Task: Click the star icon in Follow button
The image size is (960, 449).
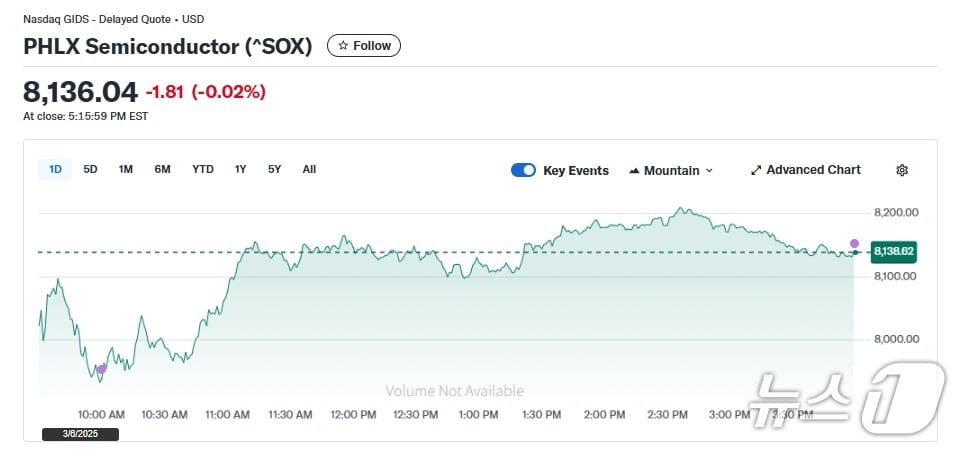Action: click(343, 46)
